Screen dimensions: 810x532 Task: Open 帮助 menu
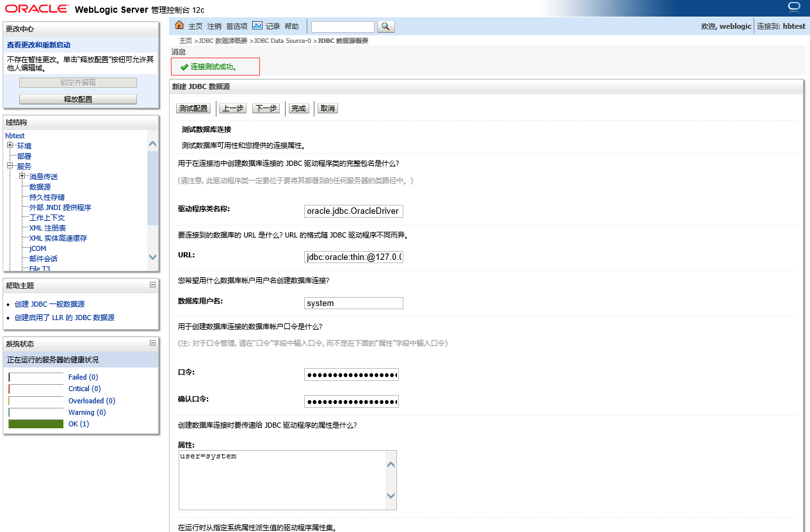tap(291, 26)
